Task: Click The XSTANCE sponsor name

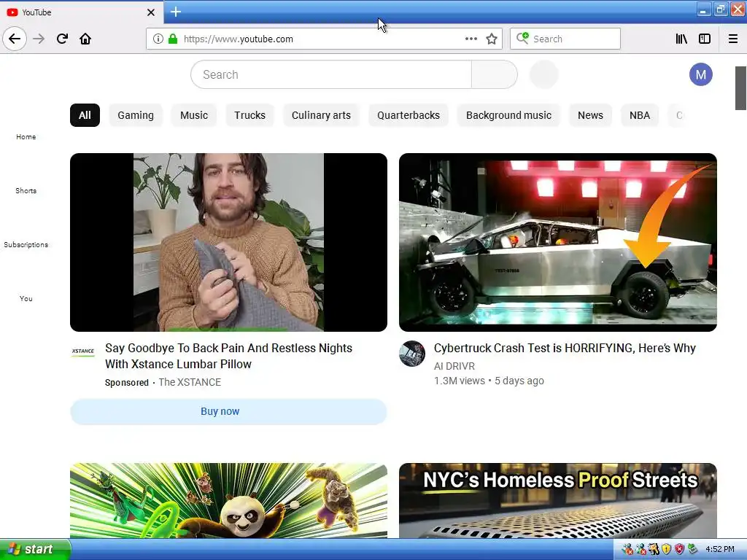Action: [x=190, y=382]
